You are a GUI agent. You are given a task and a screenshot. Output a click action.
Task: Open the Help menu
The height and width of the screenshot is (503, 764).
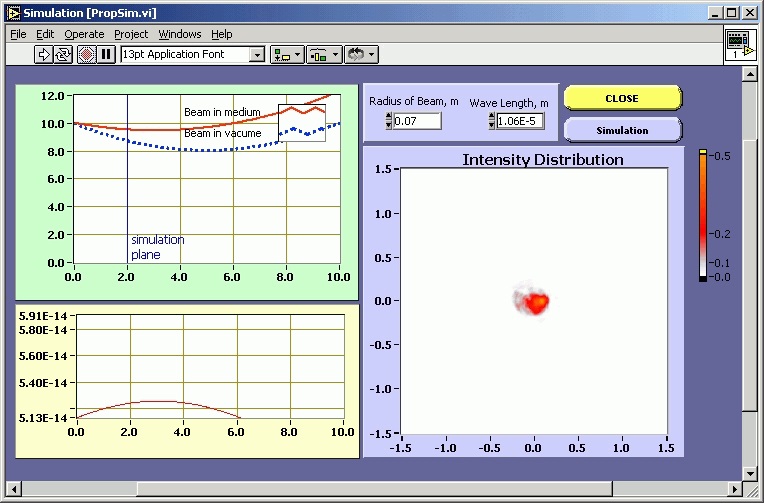(222, 34)
